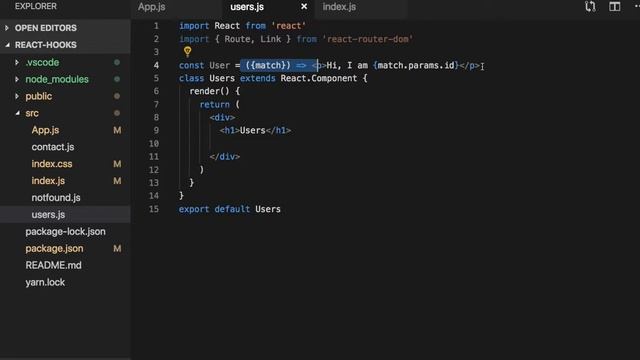Switch to the App.js tab
This screenshot has height=360, width=640.
151,7
